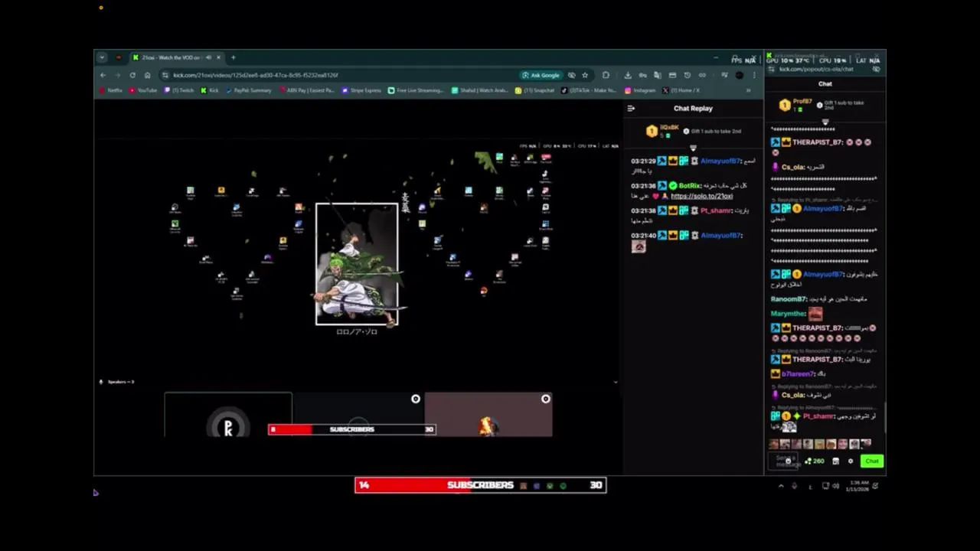Open a new browser tab
The height and width of the screenshot is (551, 980).
(x=234, y=57)
